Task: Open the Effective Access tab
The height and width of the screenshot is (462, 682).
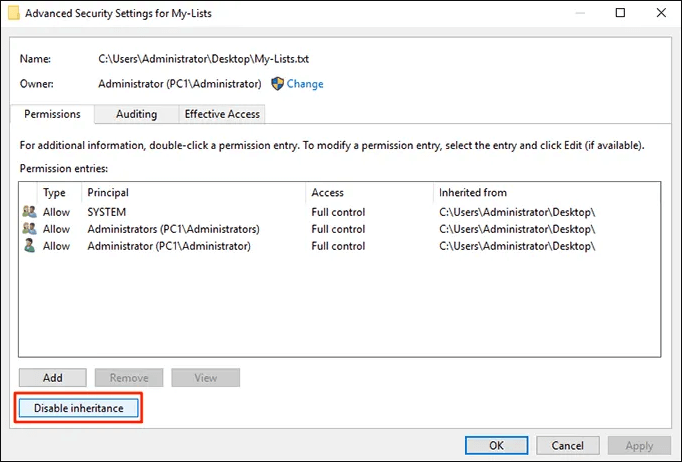Action: click(222, 114)
